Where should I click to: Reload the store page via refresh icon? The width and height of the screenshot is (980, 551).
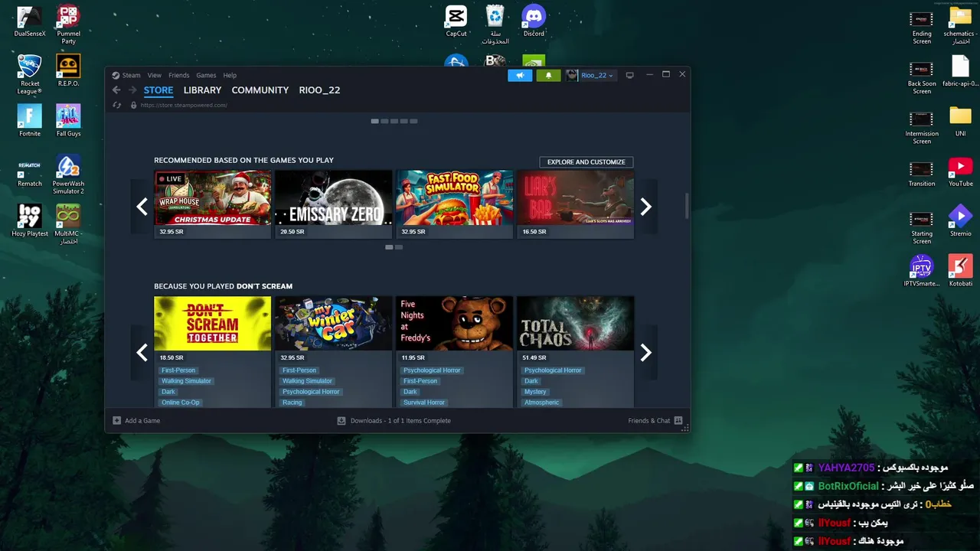click(117, 105)
